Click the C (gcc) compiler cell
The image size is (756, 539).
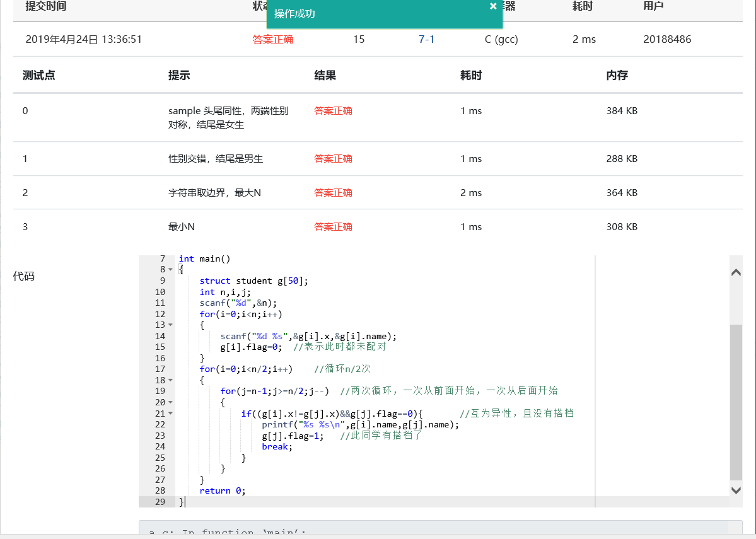point(501,39)
